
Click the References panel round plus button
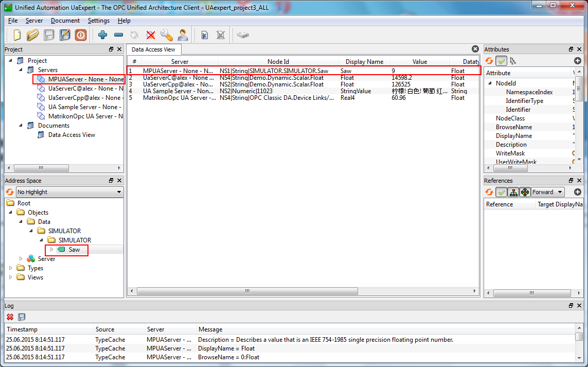578,192
